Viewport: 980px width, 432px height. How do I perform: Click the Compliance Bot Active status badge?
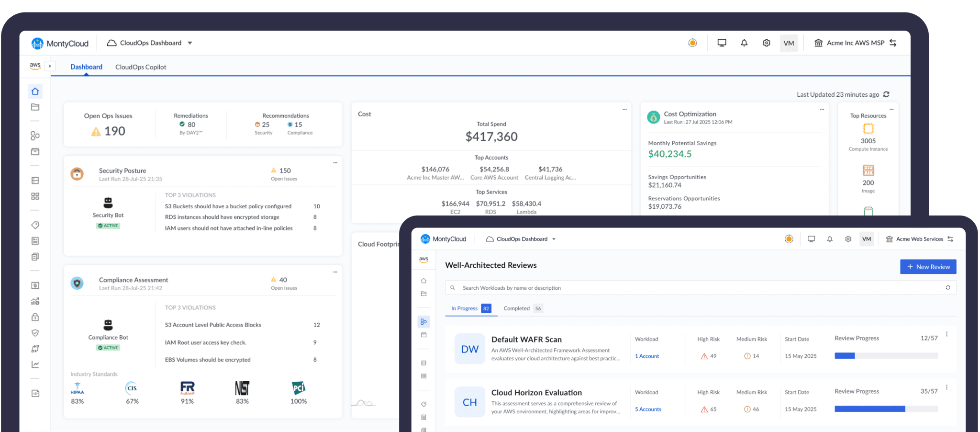coord(108,347)
